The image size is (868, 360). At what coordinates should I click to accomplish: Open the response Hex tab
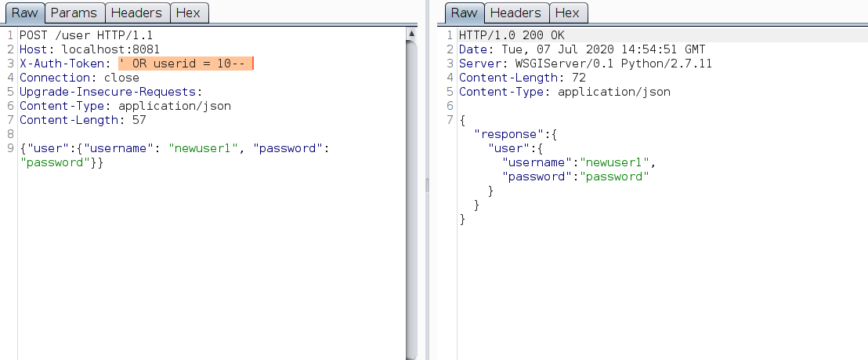click(x=568, y=13)
